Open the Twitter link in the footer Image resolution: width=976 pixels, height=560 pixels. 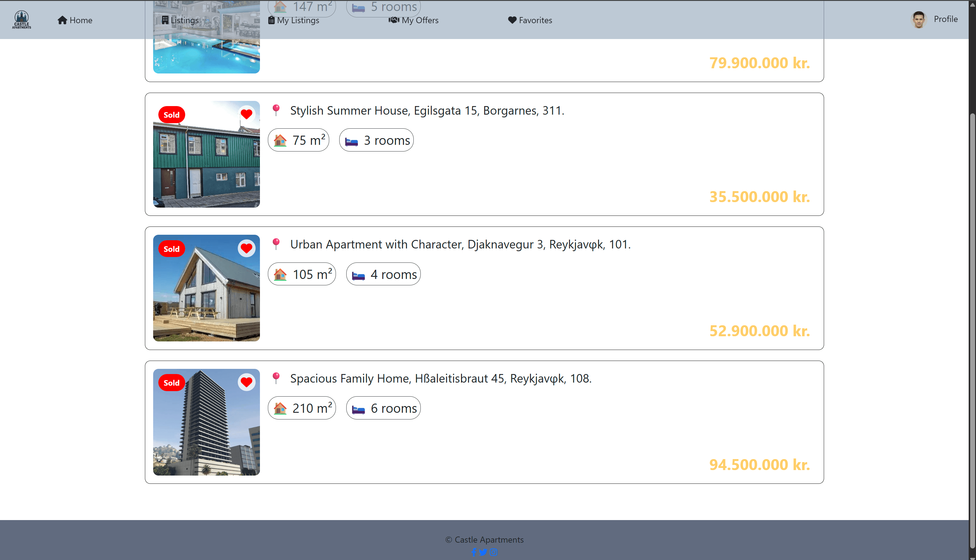pos(483,552)
